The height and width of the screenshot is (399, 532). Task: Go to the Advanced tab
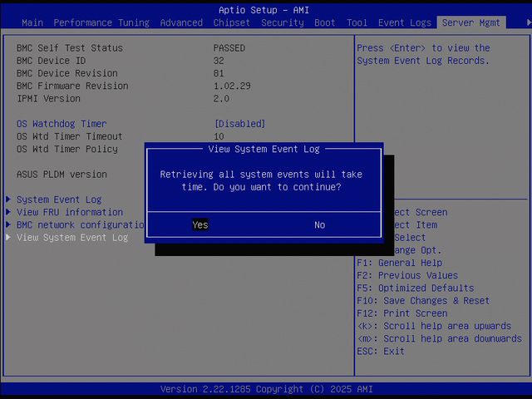pos(181,22)
